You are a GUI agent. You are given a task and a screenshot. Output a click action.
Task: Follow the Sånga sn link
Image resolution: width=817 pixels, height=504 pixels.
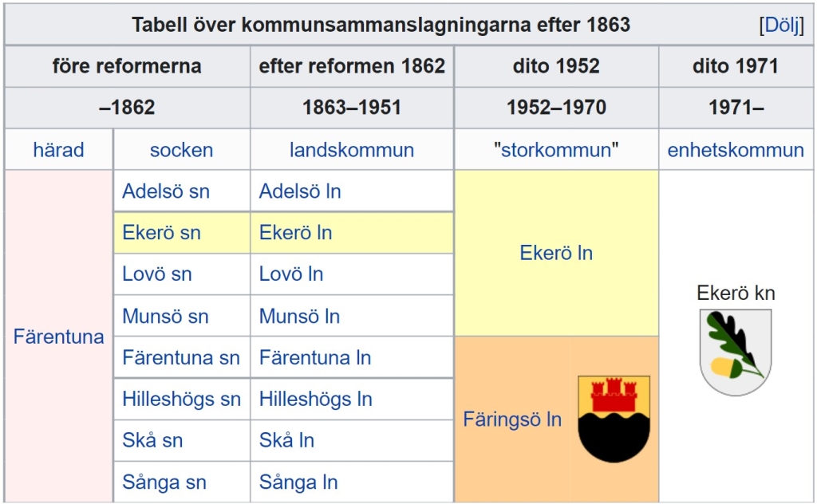tap(164, 482)
